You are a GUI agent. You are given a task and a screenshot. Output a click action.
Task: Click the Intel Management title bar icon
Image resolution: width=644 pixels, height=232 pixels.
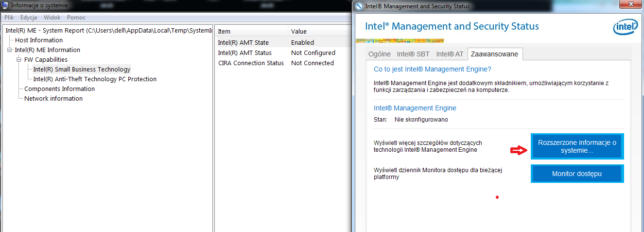pyautogui.click(x=359, y=6)
